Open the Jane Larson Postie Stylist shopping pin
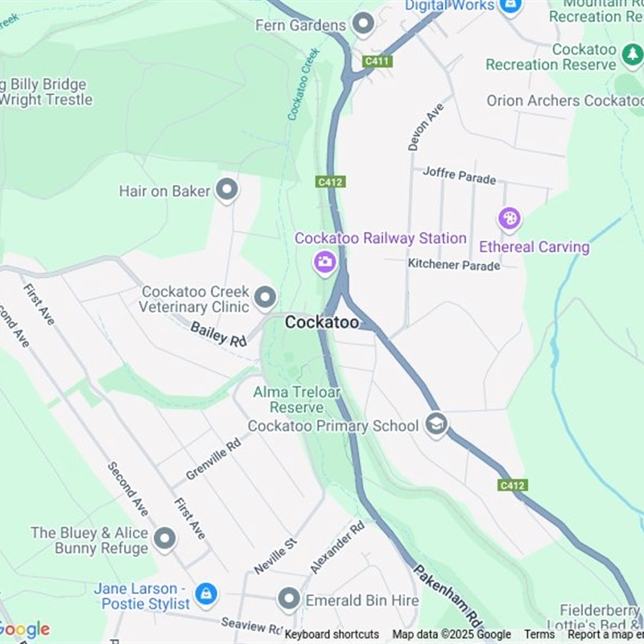644x644 pixels. tap(206, 595)
